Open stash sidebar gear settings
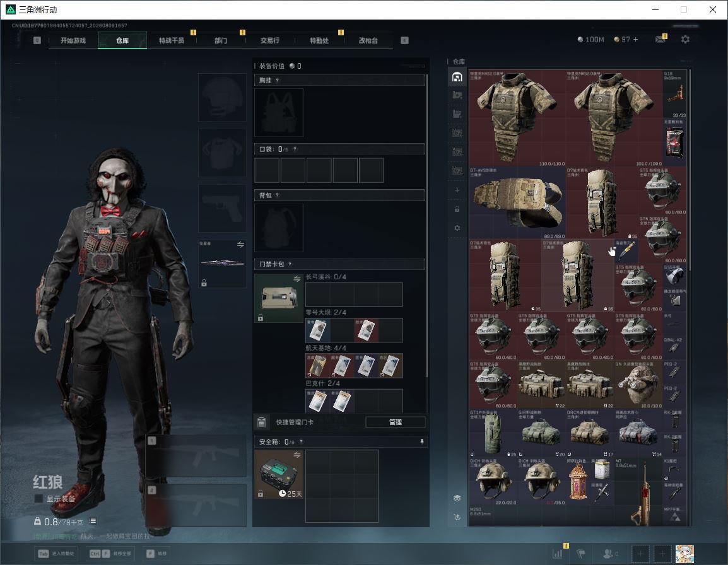The height and width of the screenshot is (565, 728). coord(457,228)
